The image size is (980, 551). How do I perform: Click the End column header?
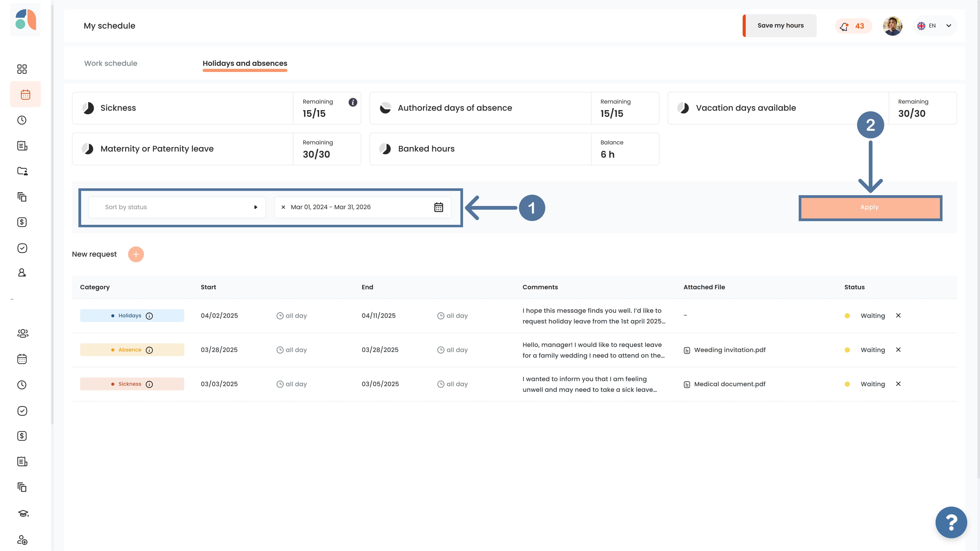367,287
